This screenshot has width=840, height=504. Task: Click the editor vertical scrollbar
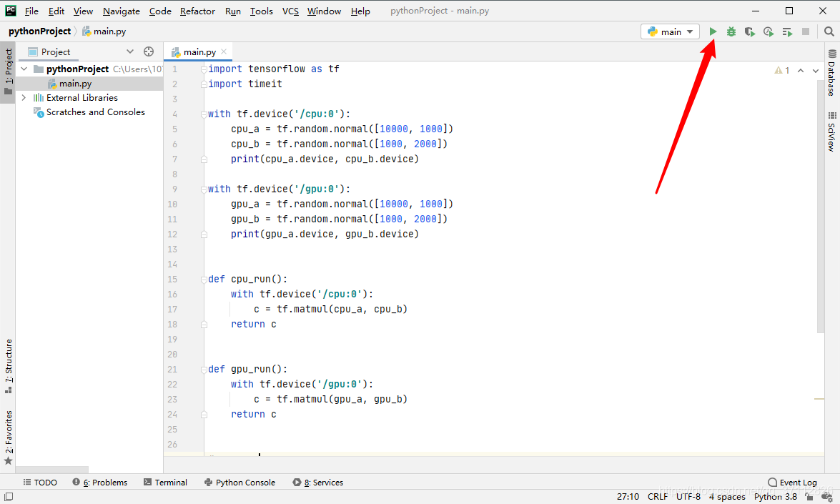tap(821, 206)
